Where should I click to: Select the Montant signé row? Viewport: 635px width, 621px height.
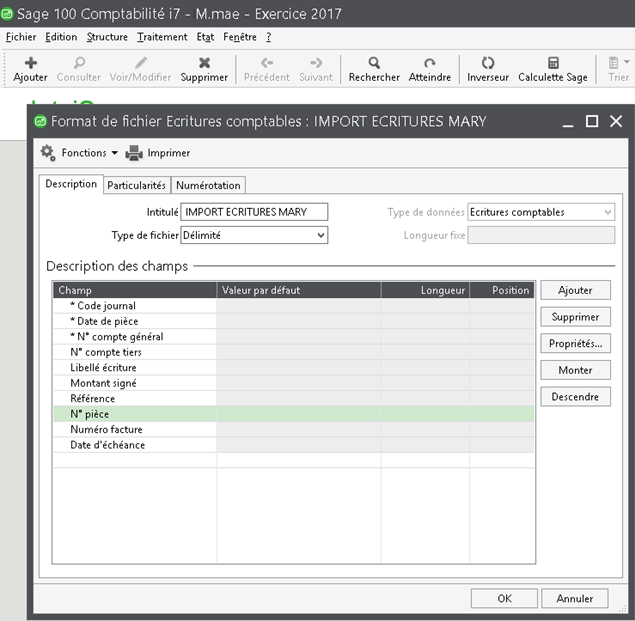294,383
